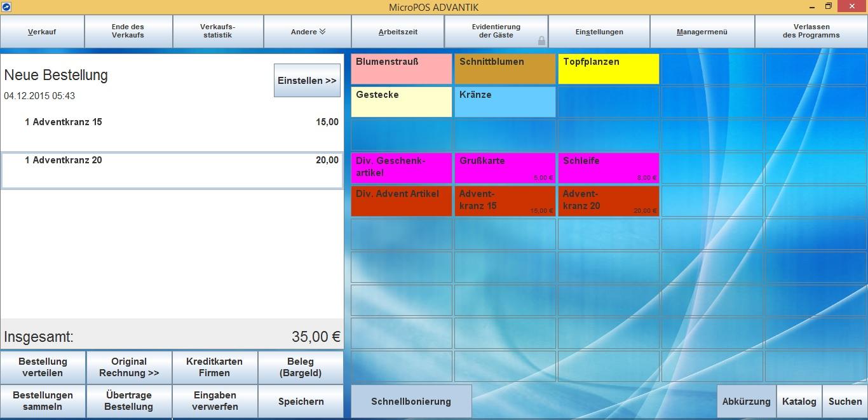
Task: Click Verlassen des Programms to exit
Action: click(811, 32)
